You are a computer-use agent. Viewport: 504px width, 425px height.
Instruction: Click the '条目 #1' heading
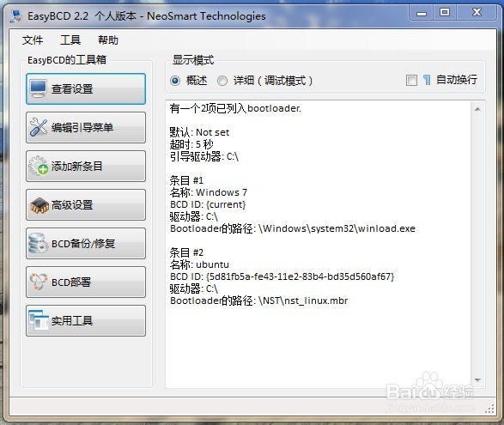[x=186, y=180]
